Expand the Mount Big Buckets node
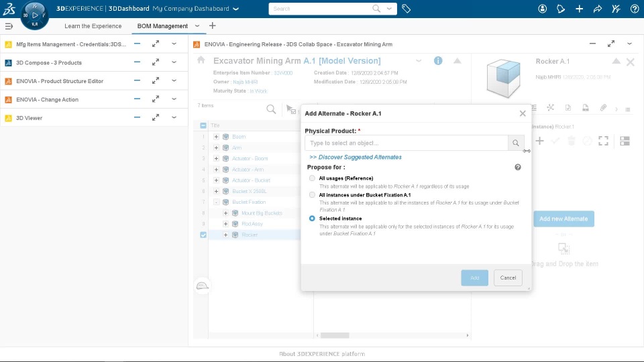Viewport: 644px width, 362px height. (225, 213)
